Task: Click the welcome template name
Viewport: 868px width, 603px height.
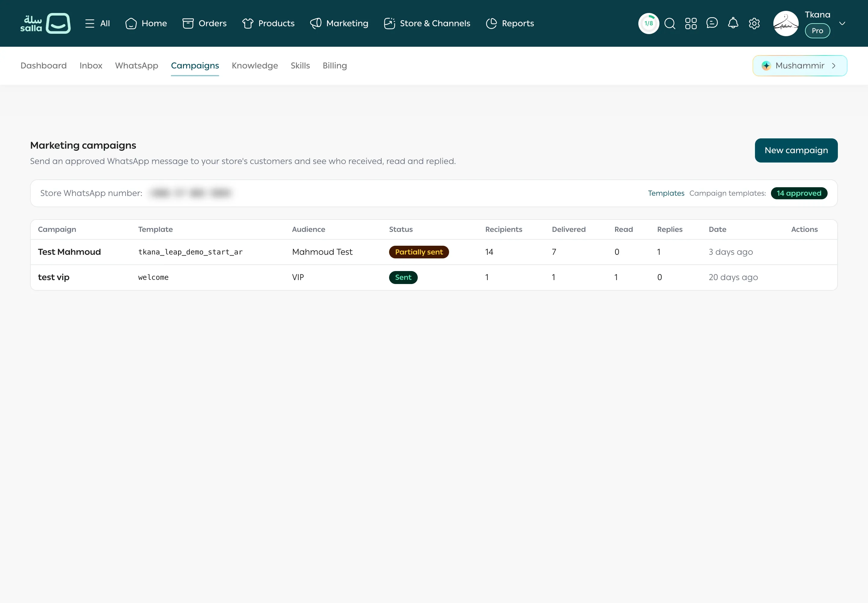Action: (153, 277)
